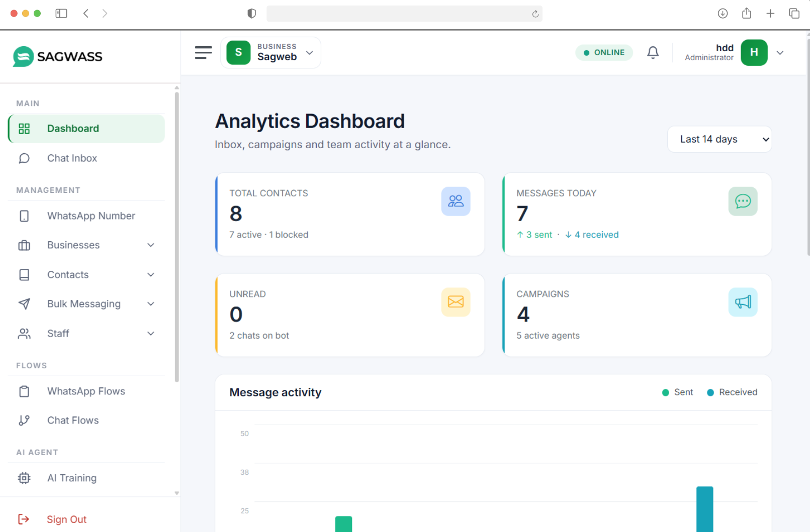The height and width of the screenshot is (532, 810).
Task: Click the browser privacy shield icon
Action: 252,14
